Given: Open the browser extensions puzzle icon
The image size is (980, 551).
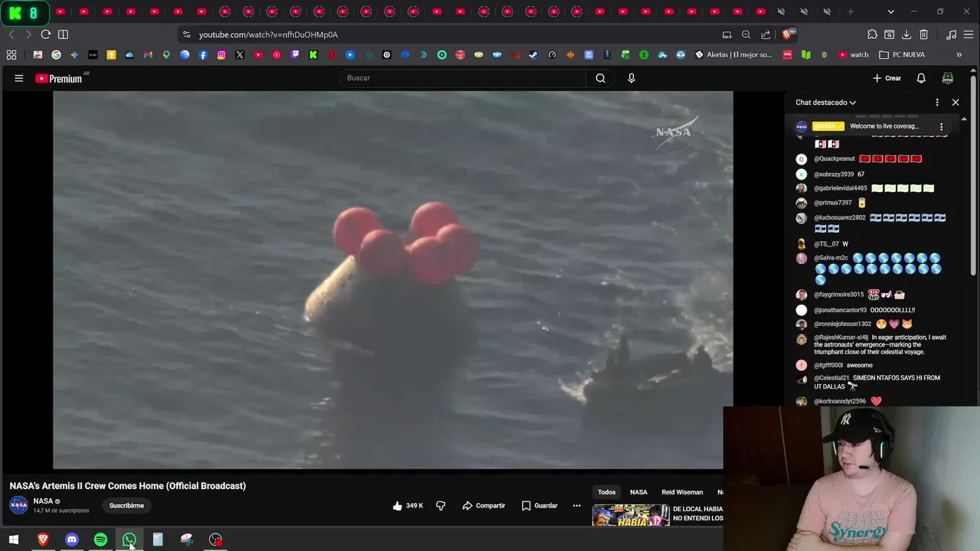Looking at the screenshot, I should coord(872,34).
